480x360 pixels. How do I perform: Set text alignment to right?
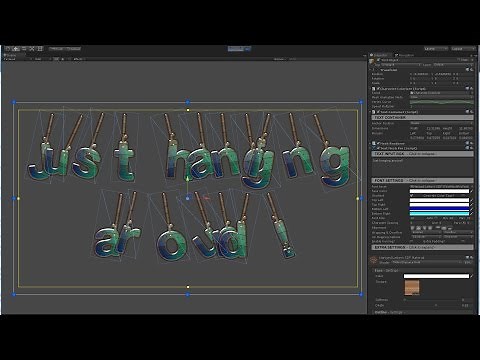[424, 228]
